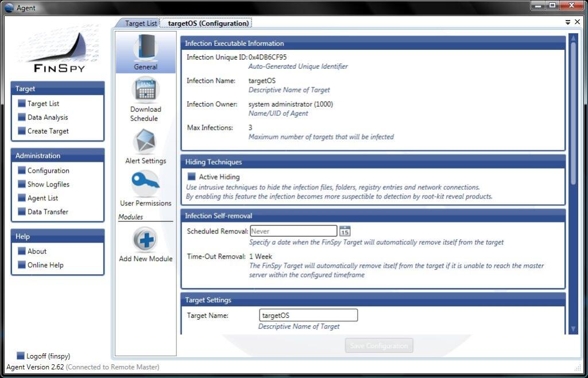
Task: Click the Save Configuration button
Action: tap(379, 345)
